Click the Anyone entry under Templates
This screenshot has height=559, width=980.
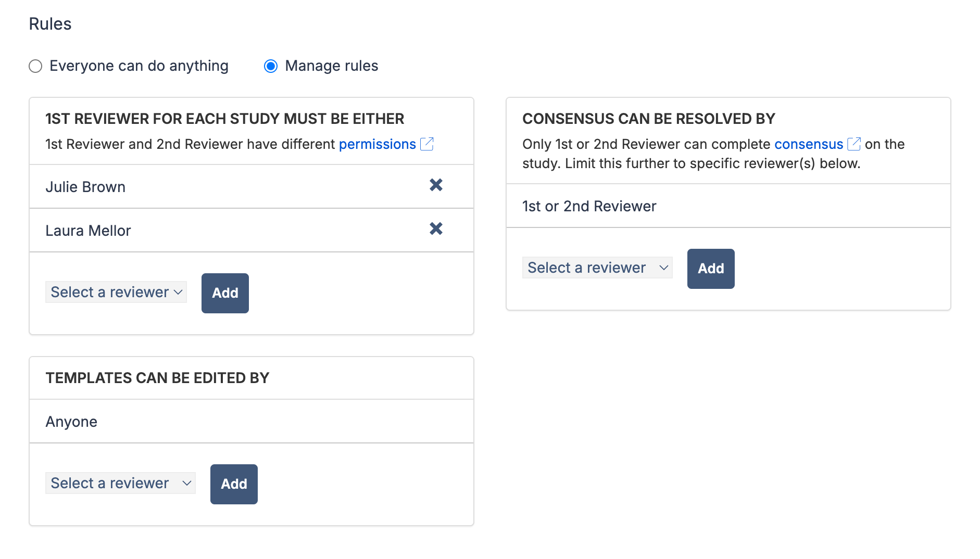[x=71, y=422]
